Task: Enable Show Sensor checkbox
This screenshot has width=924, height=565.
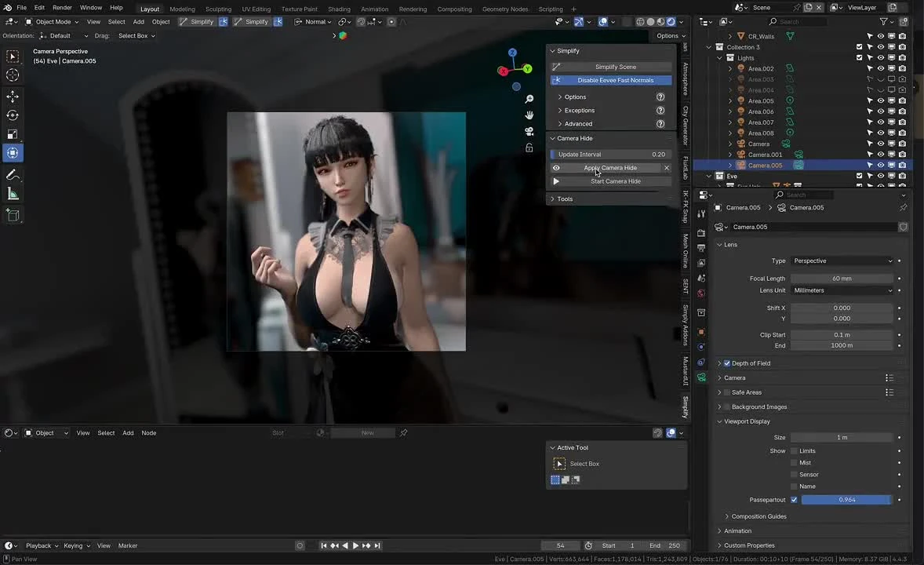Action: tap(794, 474)
